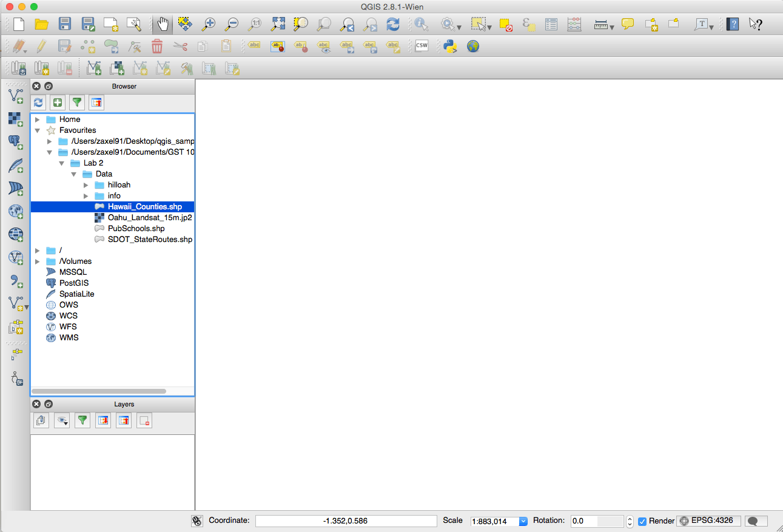The height and width of the screenshot is (532, 783).
Task: Activate the Zoom In tool
Action: [209, 24]
